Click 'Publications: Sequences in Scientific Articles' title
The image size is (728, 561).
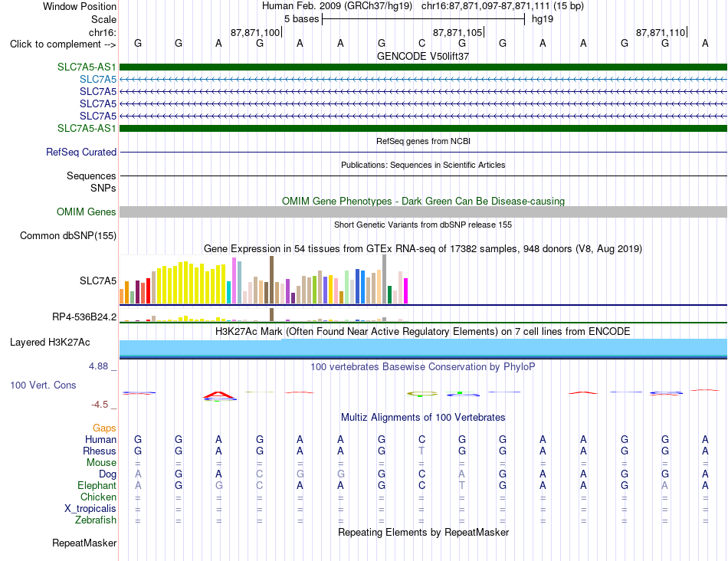pyautogui.click(x=423, y=165)
